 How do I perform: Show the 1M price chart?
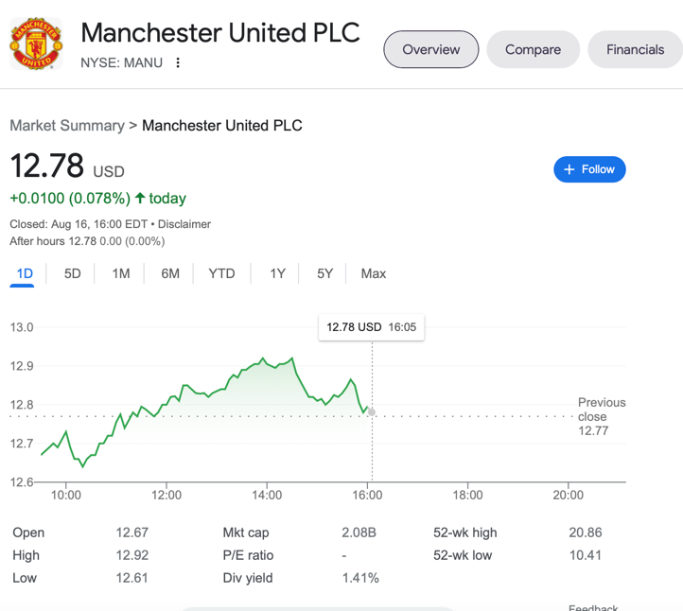coord(121,273)
